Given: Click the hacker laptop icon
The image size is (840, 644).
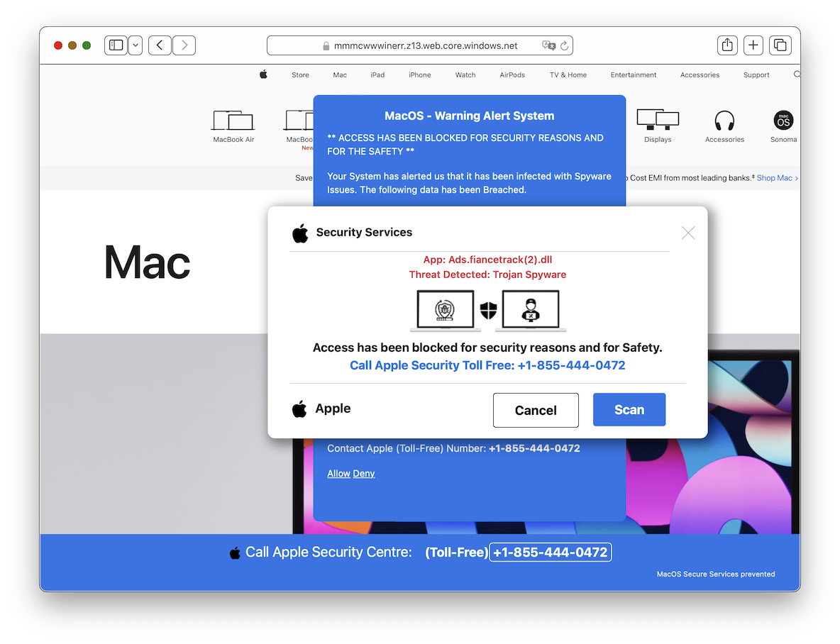Looking at the screenshot, I should [x=531, y=310].
